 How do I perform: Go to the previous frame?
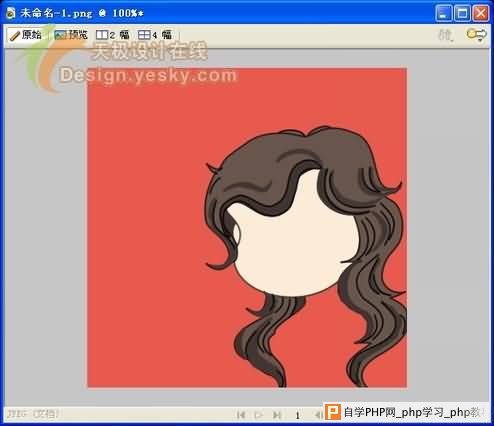coord(318,415)
